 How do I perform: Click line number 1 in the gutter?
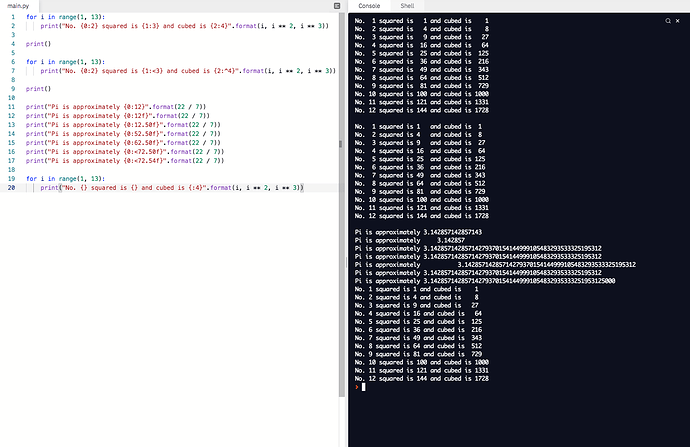[x=11, y=19]
